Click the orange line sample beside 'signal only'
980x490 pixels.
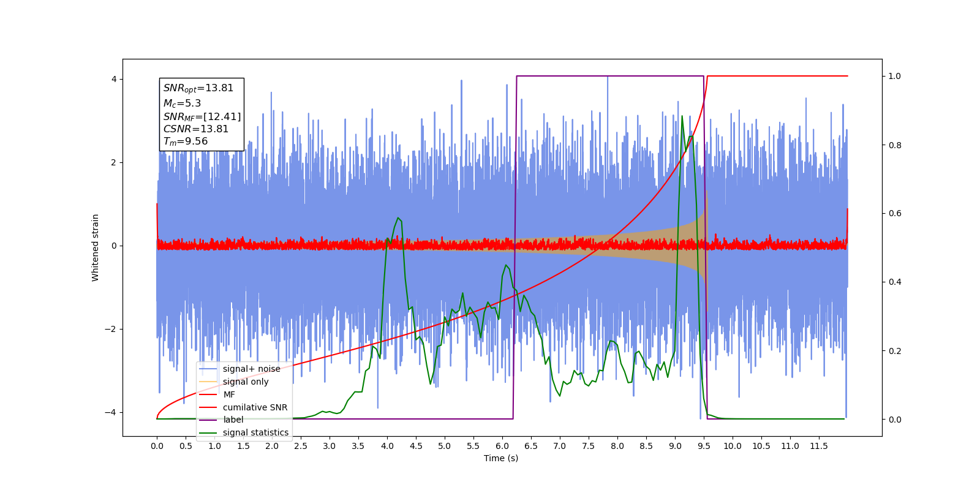208,382
